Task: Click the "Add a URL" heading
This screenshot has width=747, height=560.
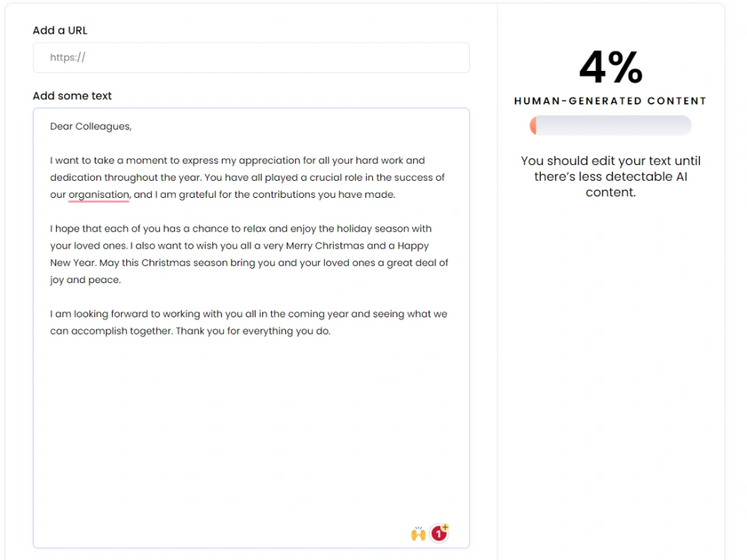Action: [x=60, y=31]
